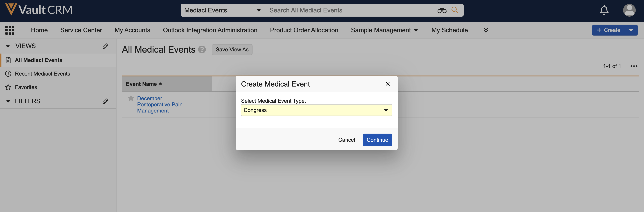Open the app launcher grid icon

click(x=10, y=30)
